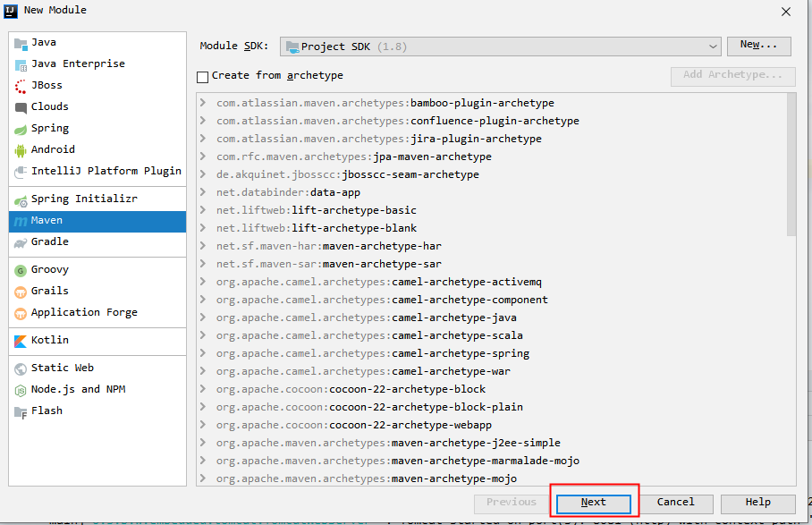Click the Add Archetype... button

pos(732,76)
